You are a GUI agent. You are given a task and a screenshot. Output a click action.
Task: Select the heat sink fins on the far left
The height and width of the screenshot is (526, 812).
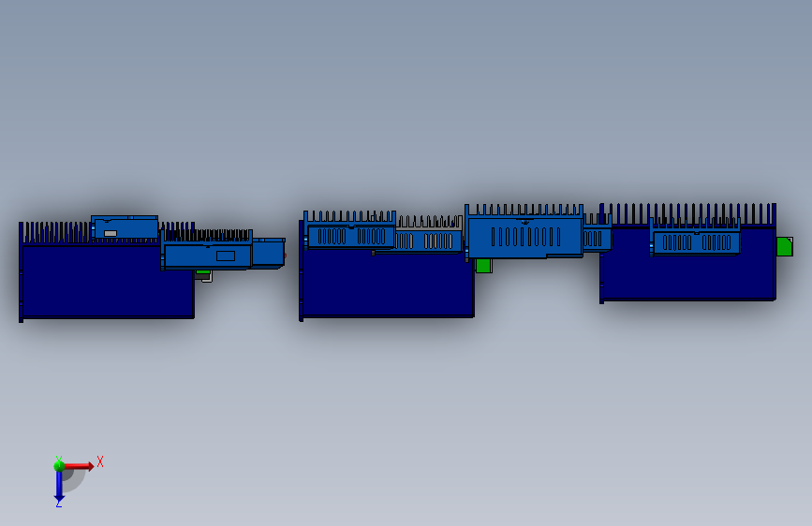click(56, 233)
